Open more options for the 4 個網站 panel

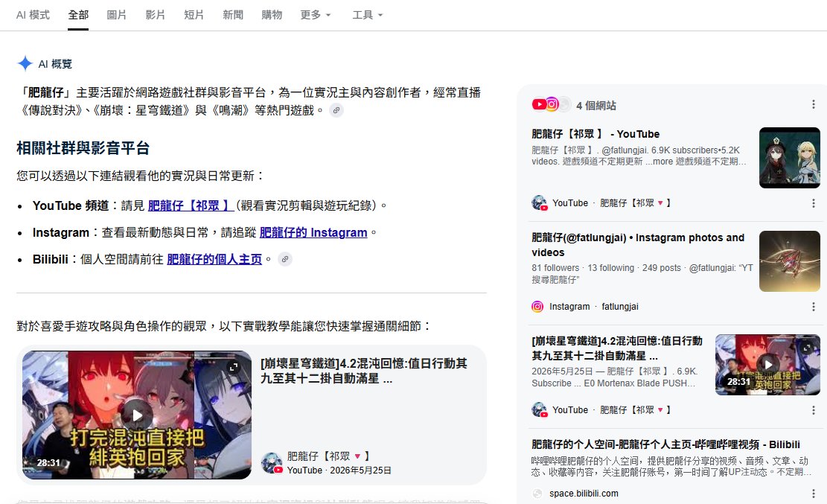(814, 104)
